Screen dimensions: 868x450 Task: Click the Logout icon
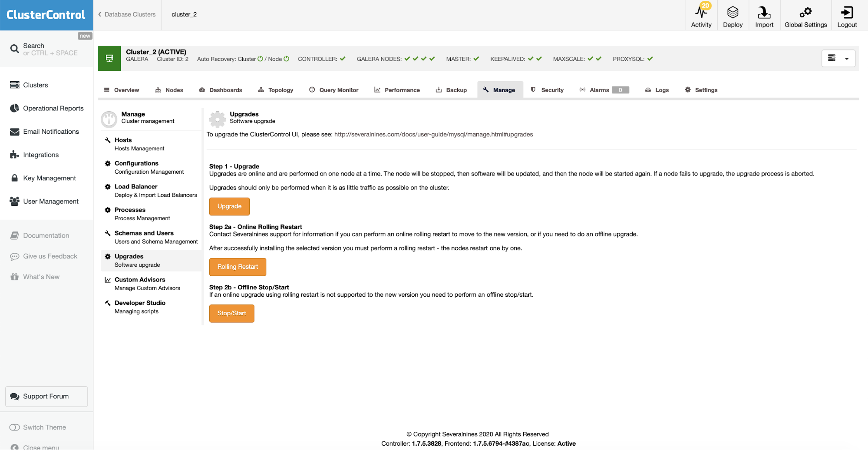point(847,12)
